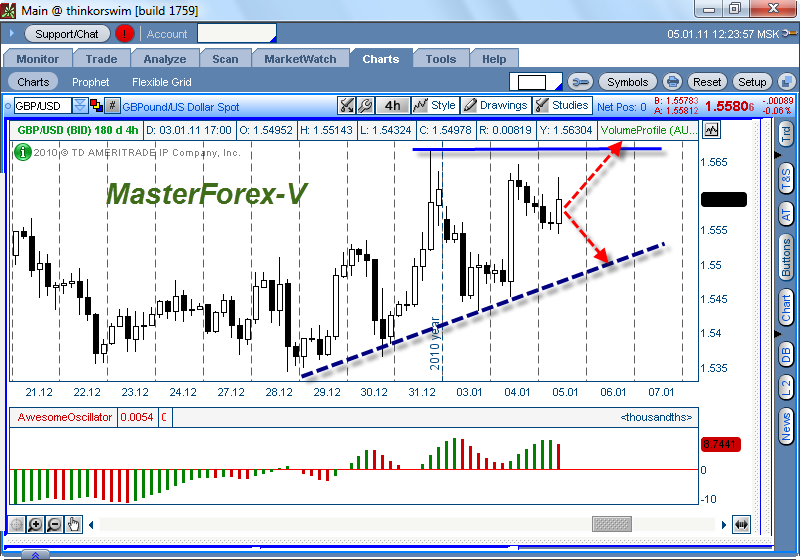
Task: Select the hand pan tool icon
Action: (x=73, y=524)
